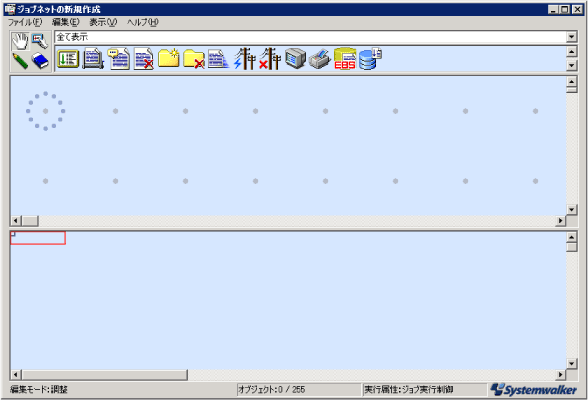This screenshot has height=400, width=588.
Task: Click the EBS database icon
Action: 345,58
